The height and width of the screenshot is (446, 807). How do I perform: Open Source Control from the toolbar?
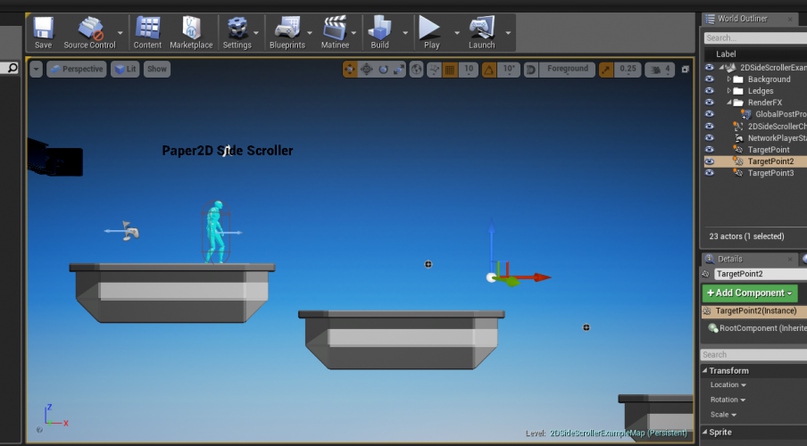(x=90, y=32)
